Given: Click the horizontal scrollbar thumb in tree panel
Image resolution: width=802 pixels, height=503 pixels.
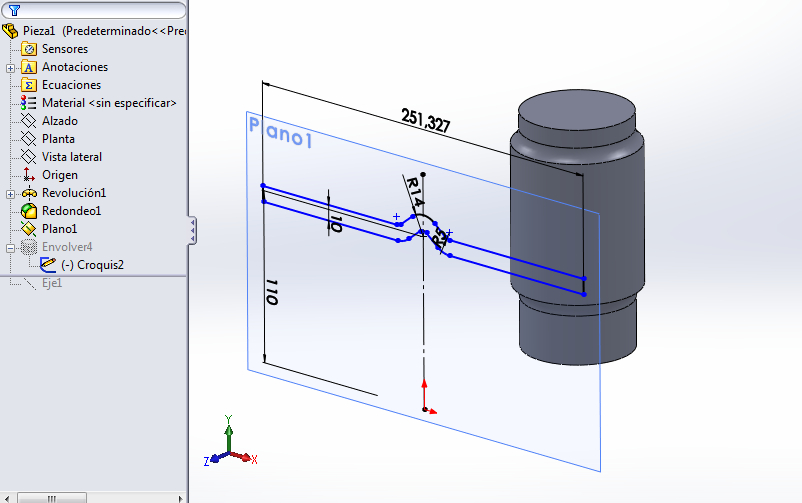Looking at the screenshot, I should click(x=52, y=498).
